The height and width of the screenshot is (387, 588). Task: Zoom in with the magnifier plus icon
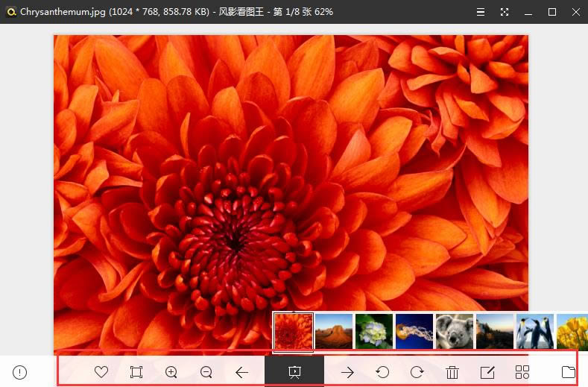pos(171,372)
